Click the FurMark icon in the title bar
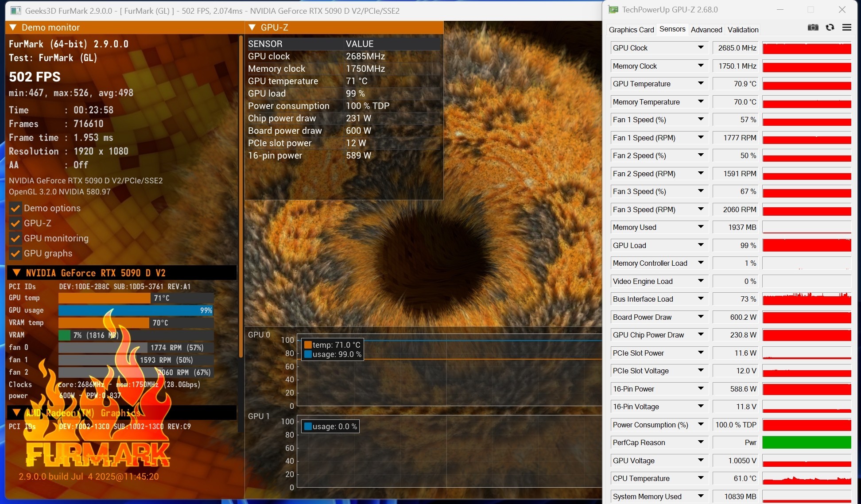Screen dimensions: 861x504 17,11
